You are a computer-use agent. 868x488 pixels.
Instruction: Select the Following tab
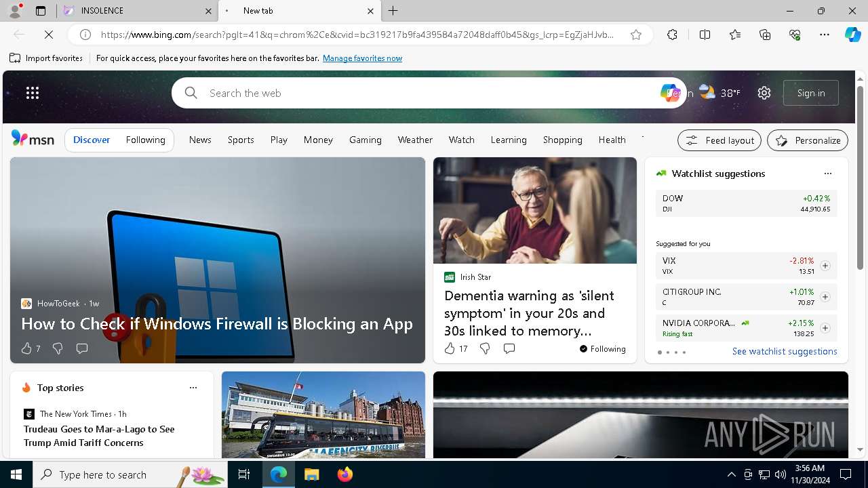click(146, 140)
